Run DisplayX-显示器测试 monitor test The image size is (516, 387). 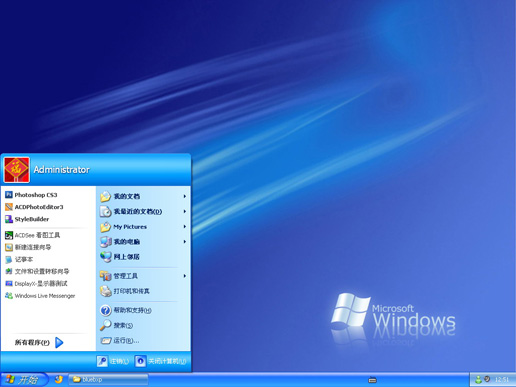coord(36,284)
